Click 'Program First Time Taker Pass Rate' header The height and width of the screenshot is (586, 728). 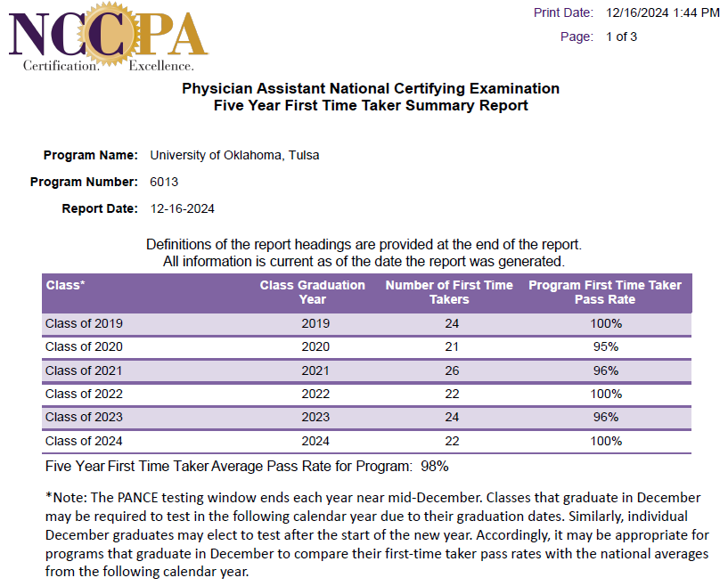point(605,292)
